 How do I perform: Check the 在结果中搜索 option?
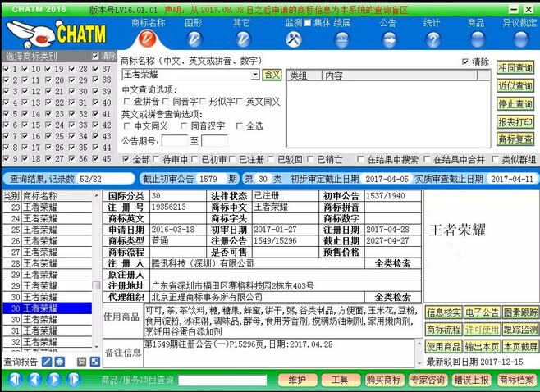coord(360,159)
